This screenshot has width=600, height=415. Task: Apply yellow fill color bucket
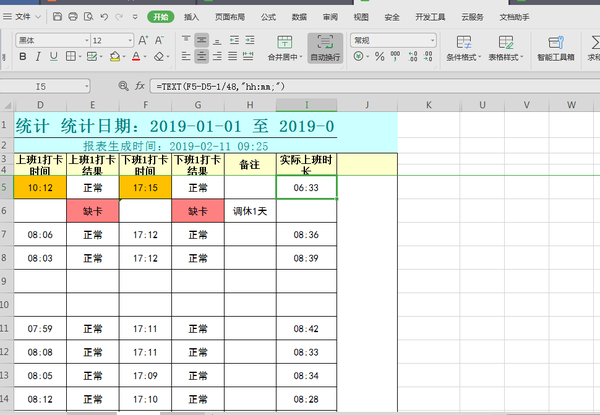click(115, 57)
